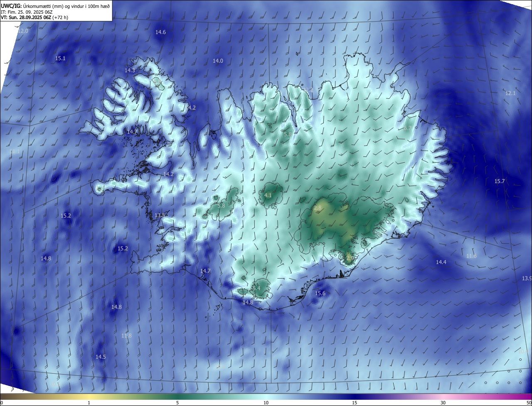Click the 1 tick on the colour scale
Viewport: 532px width, 406px height.
89,403
